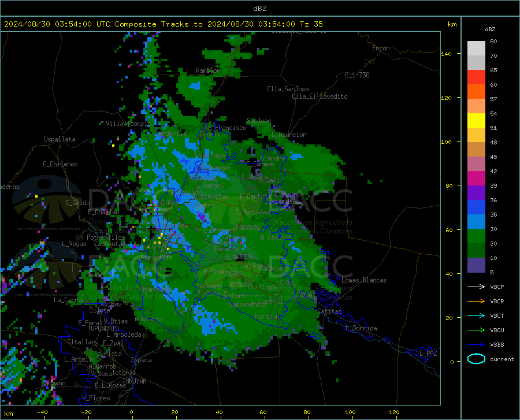Click the 'Gltallary' map label
The height and width of the screenshot is (420, 520).
click(x=83, y=342)
